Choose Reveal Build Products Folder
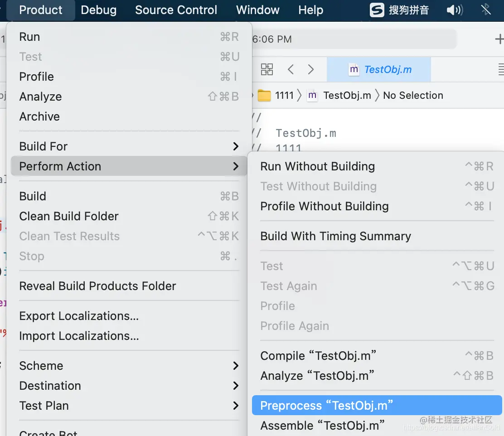Screen dimensions: 504x436 (x=97, y=286)
